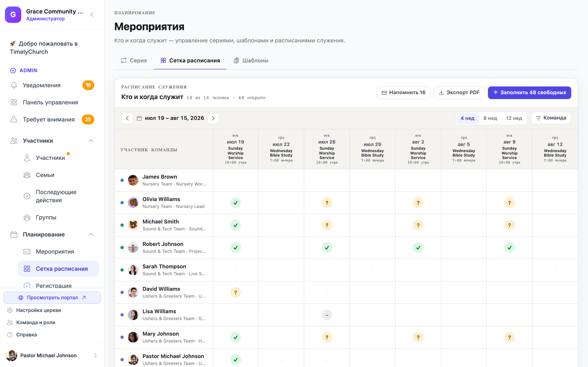Toggle Michael Smith's pending status on июл 26
The image size is (588, 367).
point(327,225)
